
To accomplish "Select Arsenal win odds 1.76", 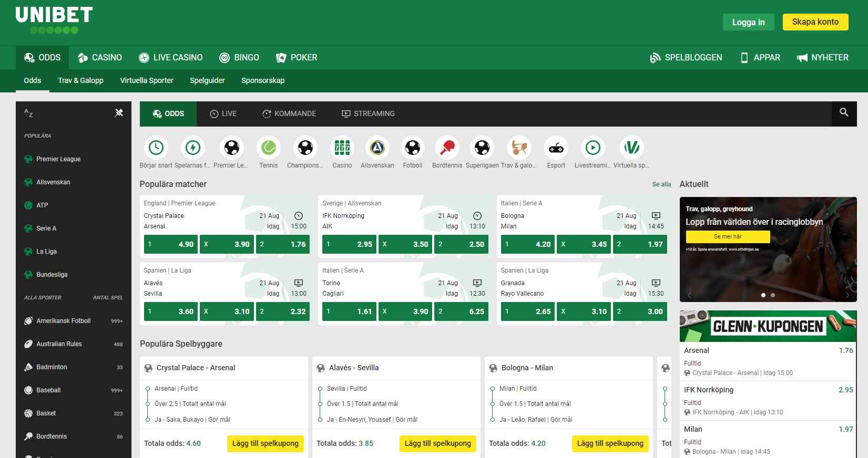I will [x=283, y=244].
